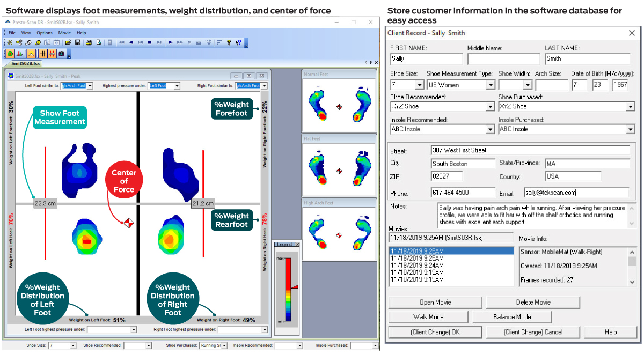Click the Open movie folder icon
Viewport: 644px width, 354px height.
68,42
